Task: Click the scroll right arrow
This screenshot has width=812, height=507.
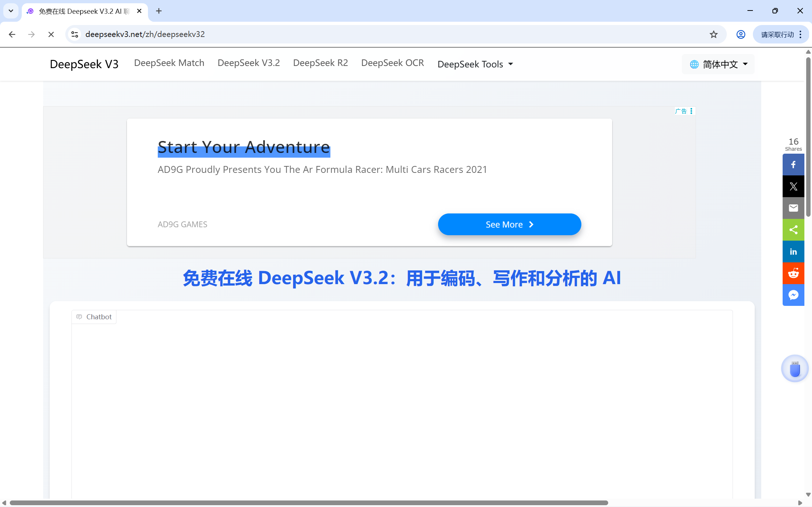Action: (x=800, y=503)
